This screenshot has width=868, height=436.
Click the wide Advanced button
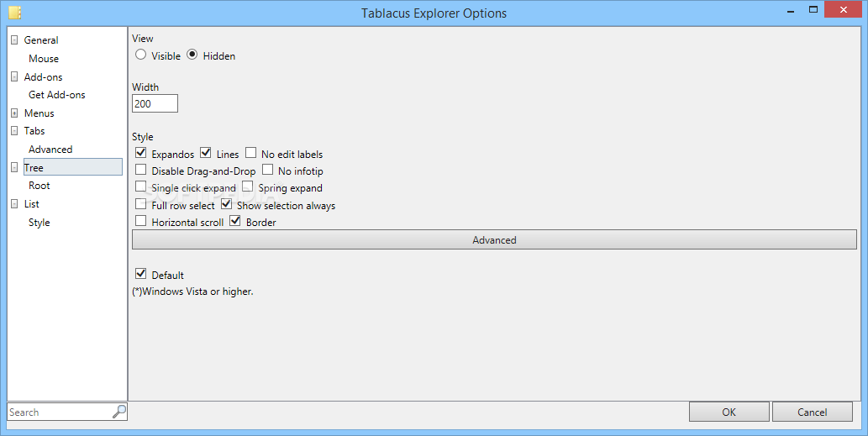[494, 239]
